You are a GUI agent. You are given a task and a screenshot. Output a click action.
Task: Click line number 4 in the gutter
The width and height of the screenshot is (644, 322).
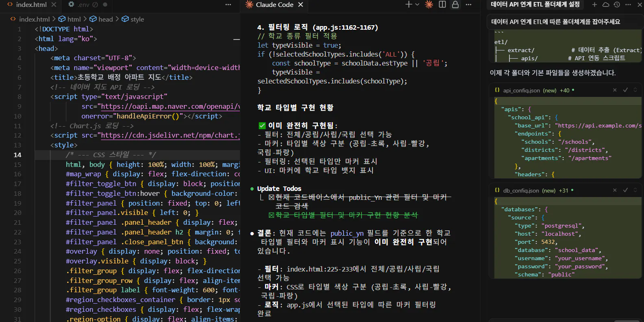[19, 58]
